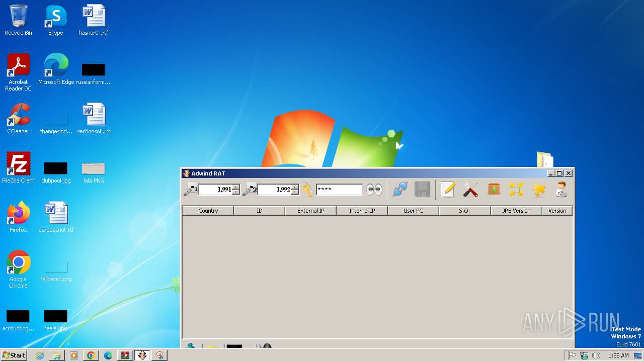
Task: Sort by the ID column header
Action: (259, 211)
